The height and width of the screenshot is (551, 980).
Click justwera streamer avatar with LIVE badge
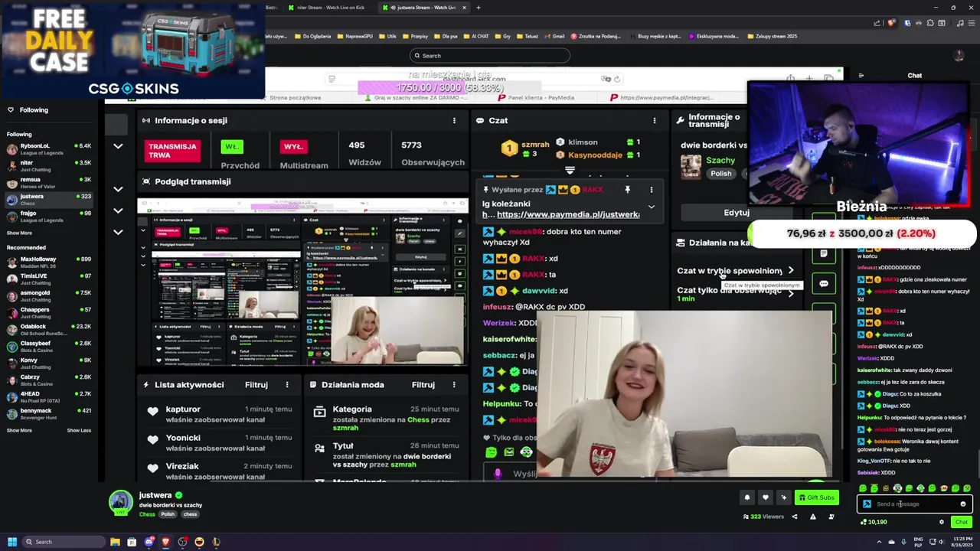coord(120,502)
